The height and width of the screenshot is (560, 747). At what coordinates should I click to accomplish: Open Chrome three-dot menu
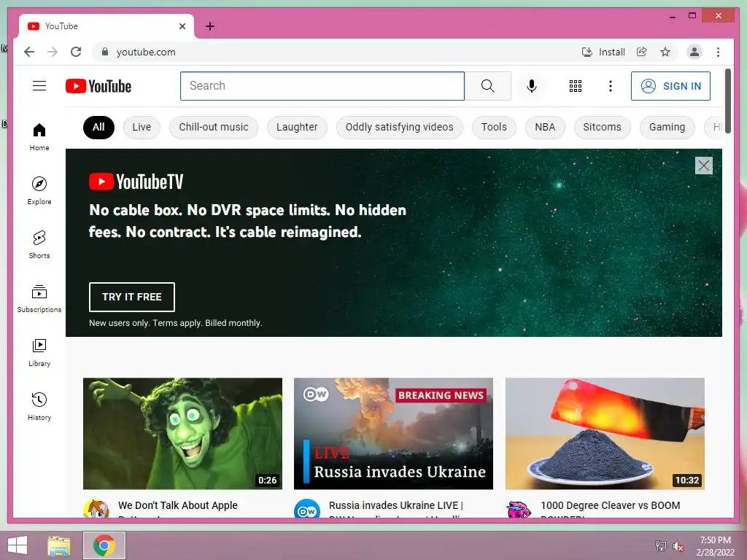point(718,52)
